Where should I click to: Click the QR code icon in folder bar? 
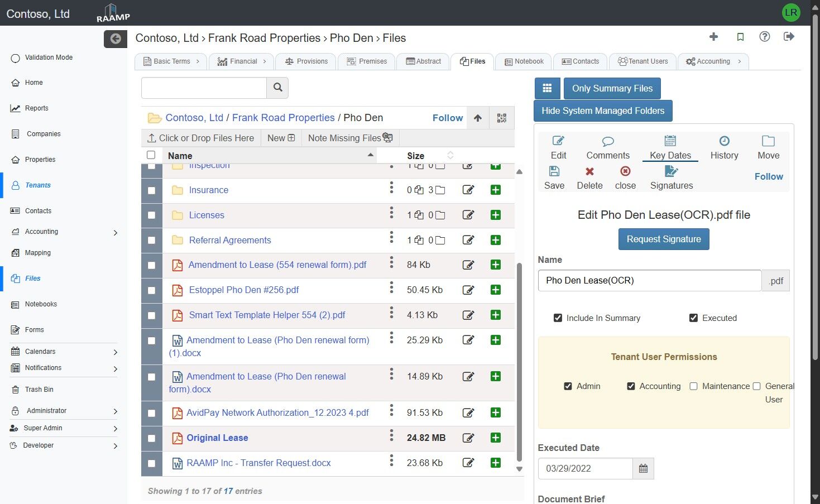pos(501,118)
